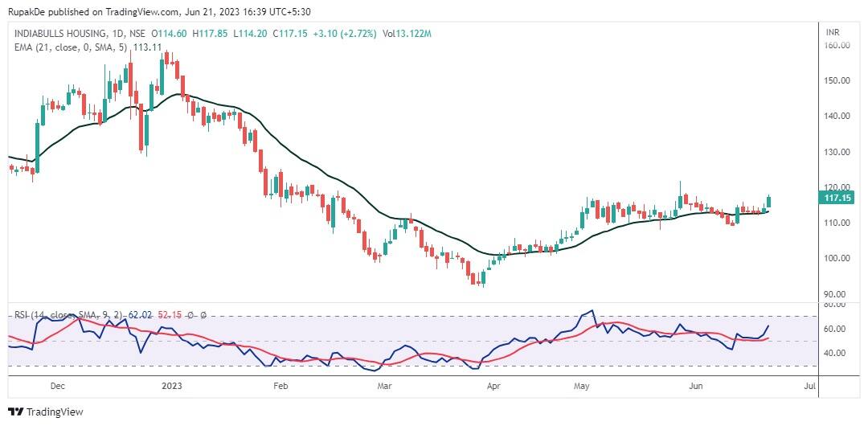868x426 pixels.
Task: Click the TradingView logo icon
Action: coord(15,412)
